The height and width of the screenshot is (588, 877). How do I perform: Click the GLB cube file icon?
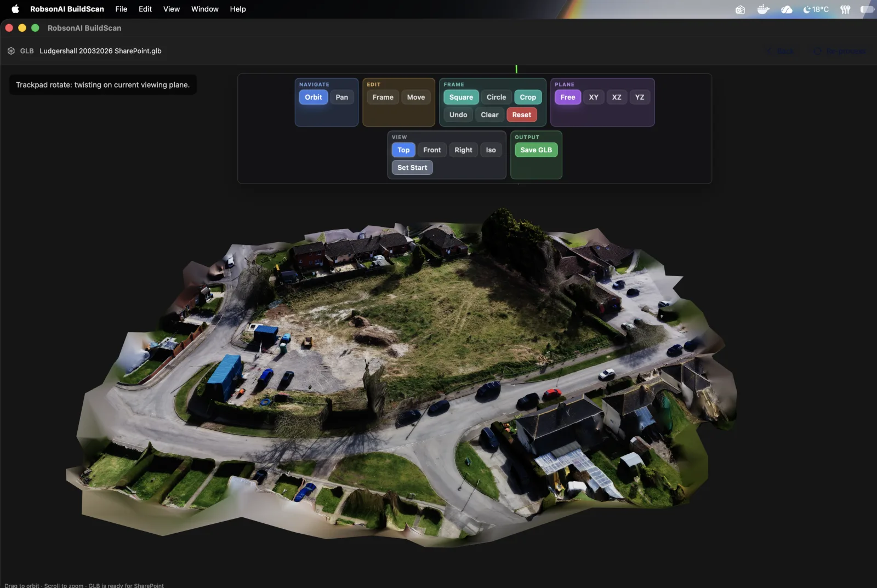(11, 51)
